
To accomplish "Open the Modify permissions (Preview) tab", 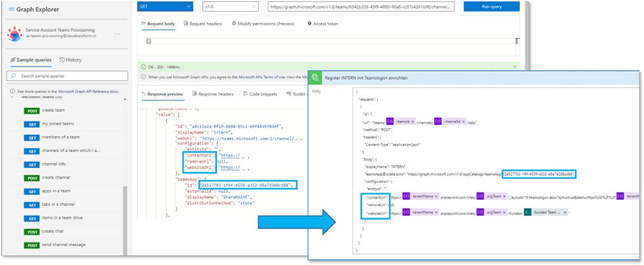I will click(x=263, y=24).
